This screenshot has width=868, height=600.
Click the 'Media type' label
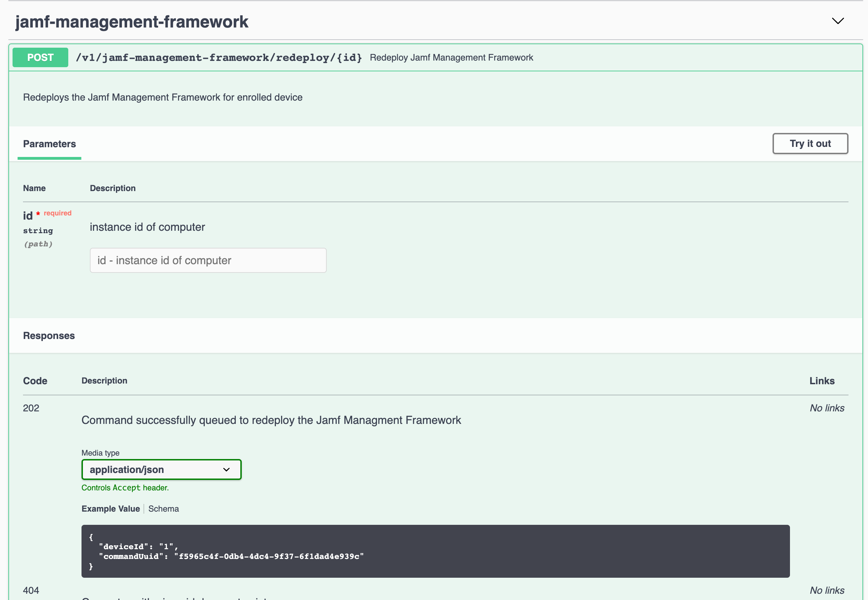coord(100,453)
